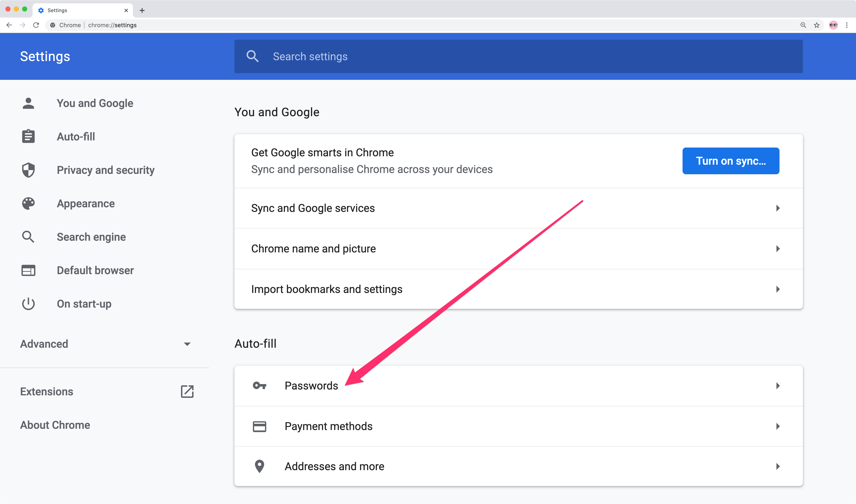The image size is (856, 504).
Task: Open the profile avatar menu
Action: [833, 25]
